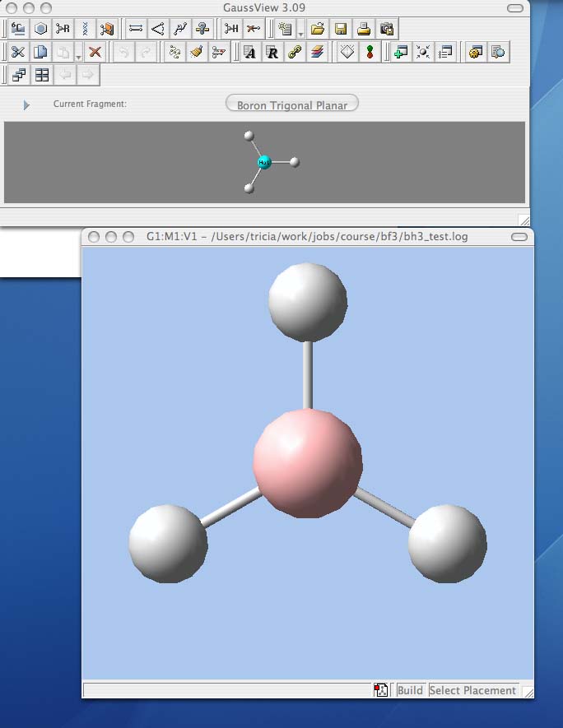The width and height of the screenshot is (563, 728).
Task: Click the Print icon
Action: point(363,29)
